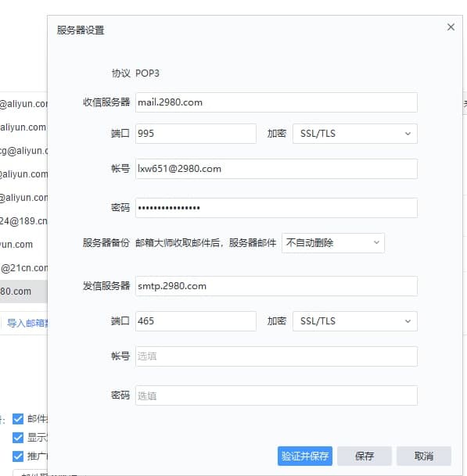
Task: Click the 保存 button
Action: (x=365, y=456)
